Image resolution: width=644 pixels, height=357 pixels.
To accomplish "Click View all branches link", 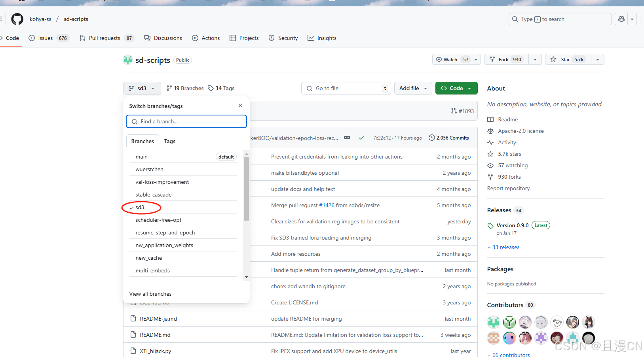I will click(x=150, y=294).
